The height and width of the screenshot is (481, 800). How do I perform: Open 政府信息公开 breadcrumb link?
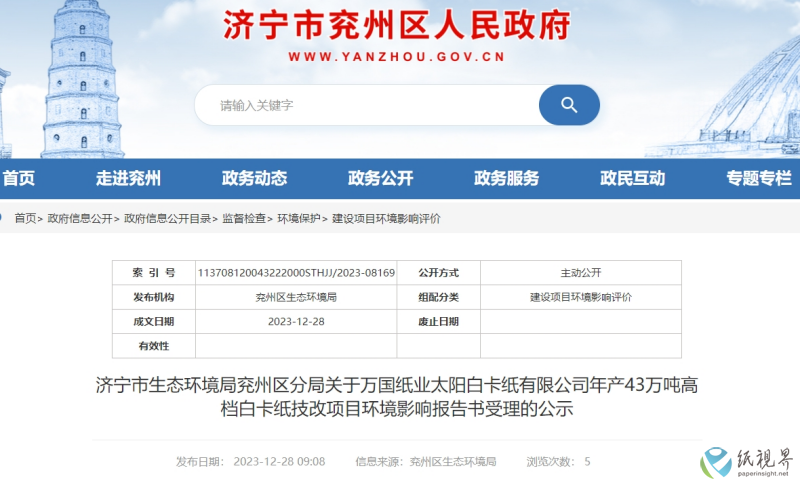(80, 219)
